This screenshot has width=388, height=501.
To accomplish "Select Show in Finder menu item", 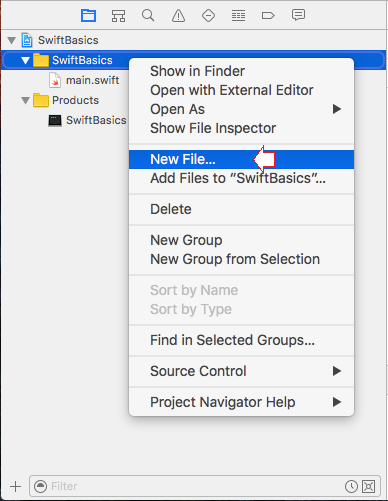I will (241, 71).
